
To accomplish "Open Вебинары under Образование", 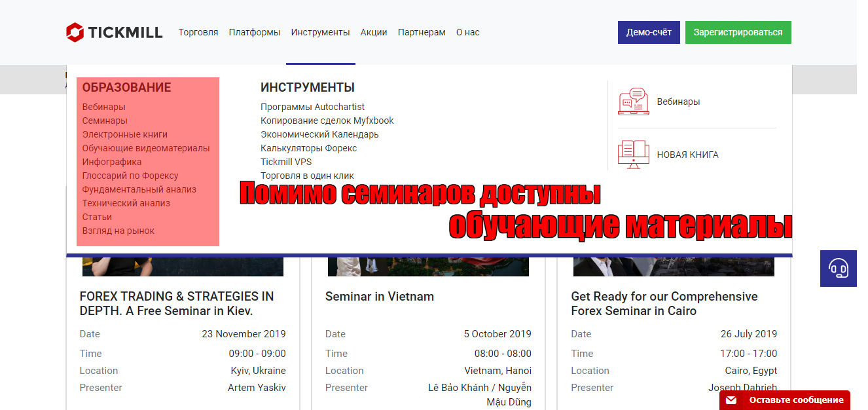I will pos(104,107).
